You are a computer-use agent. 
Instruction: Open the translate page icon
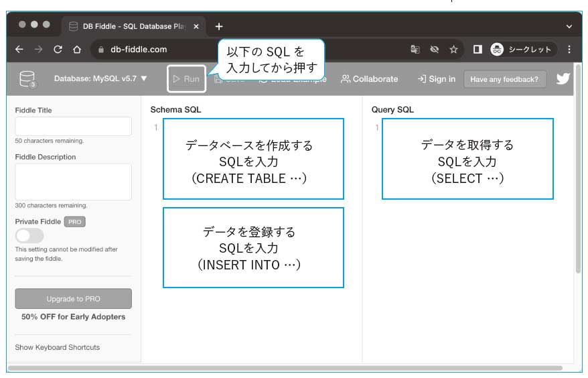click(x=415, y=49)
